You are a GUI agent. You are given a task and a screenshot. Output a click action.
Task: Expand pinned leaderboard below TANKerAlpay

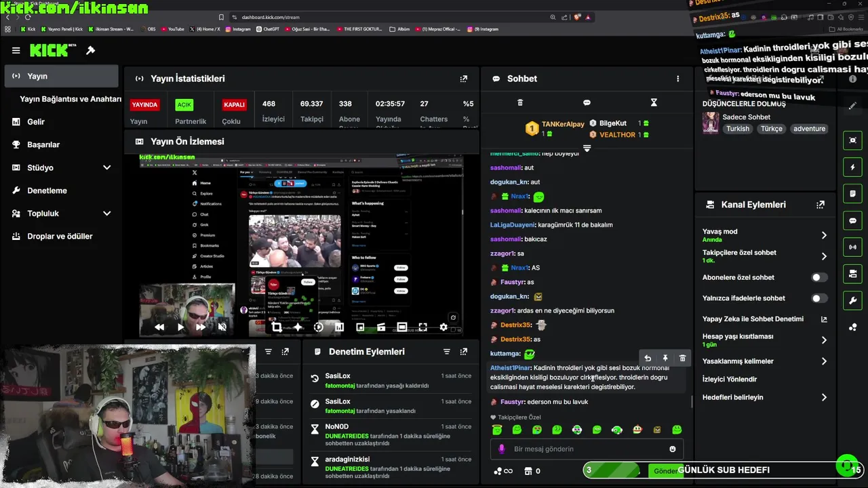click(587, 148)
